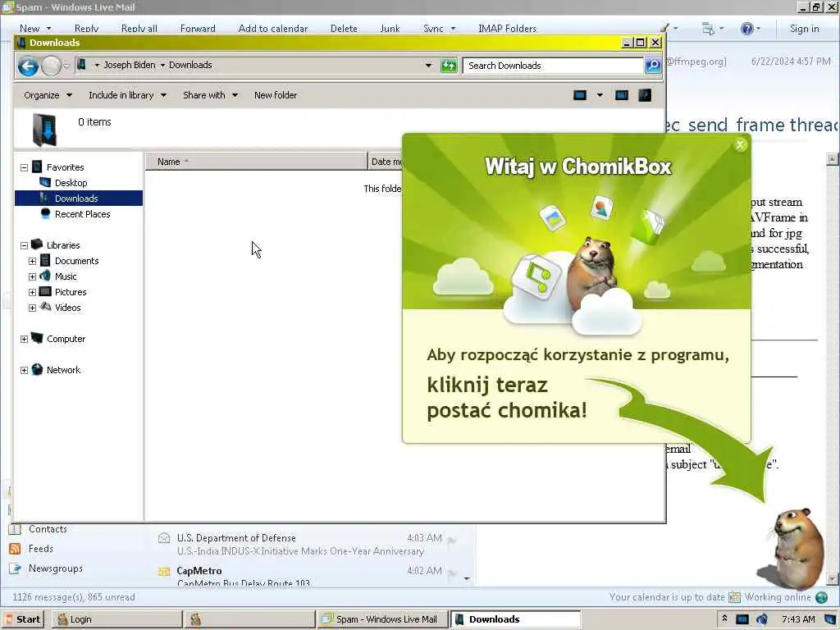
Task: Click the calendar icon in the status bar
Action: pos(734,597)
